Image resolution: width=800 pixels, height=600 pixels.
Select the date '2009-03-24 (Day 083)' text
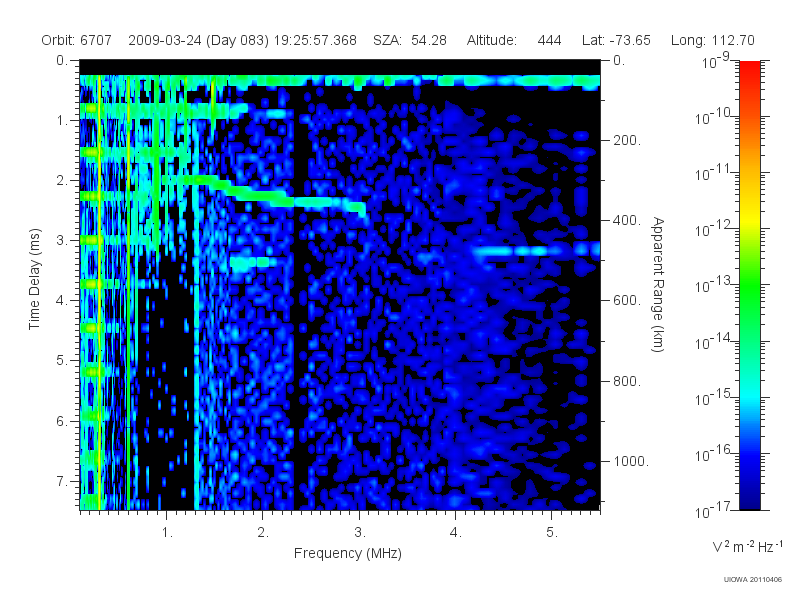tap(198, 40)
